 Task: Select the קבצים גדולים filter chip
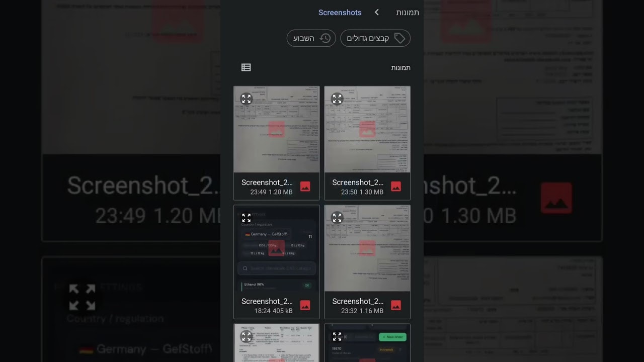[375, 38]
